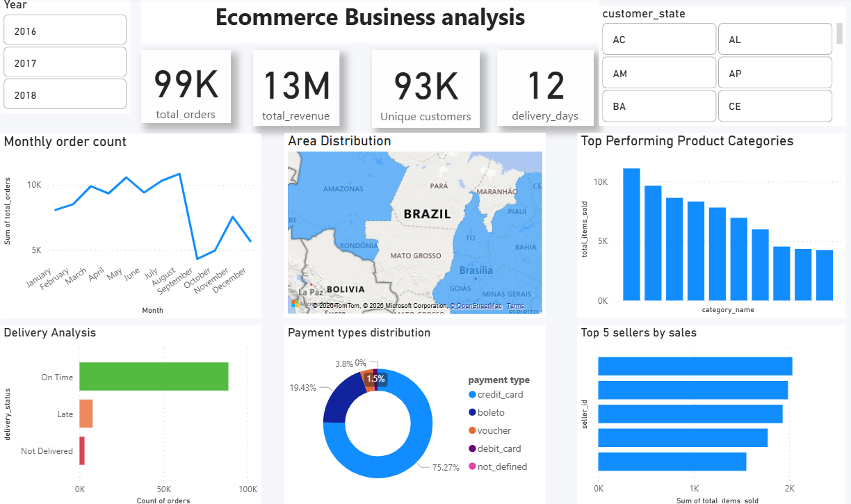This screenshot has width=851, height=504.
Task: Click the customer_state slicer header
Action: [x=643, y=14]
